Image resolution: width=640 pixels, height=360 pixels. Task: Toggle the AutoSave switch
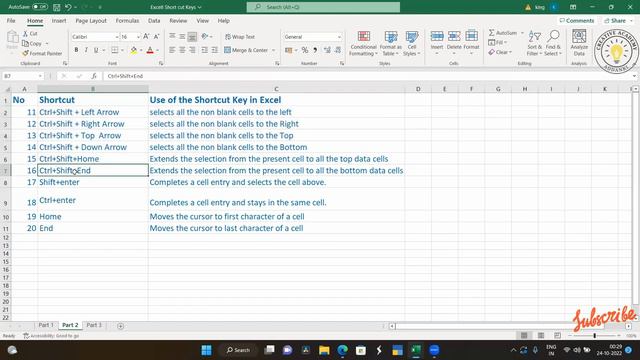point(40,7)
